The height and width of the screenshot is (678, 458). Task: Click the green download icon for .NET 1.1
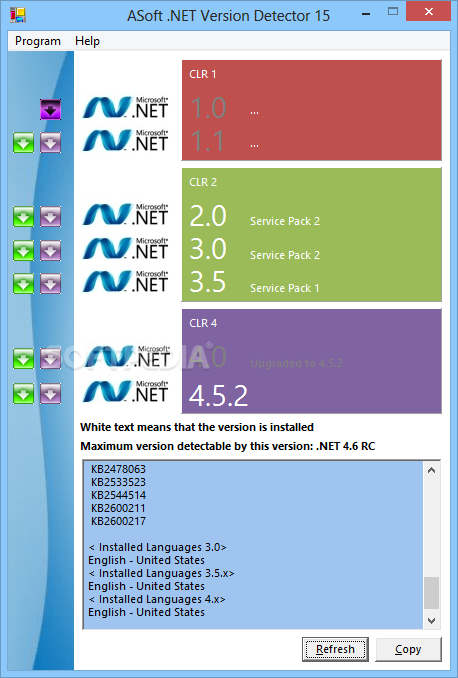[23, 143]
